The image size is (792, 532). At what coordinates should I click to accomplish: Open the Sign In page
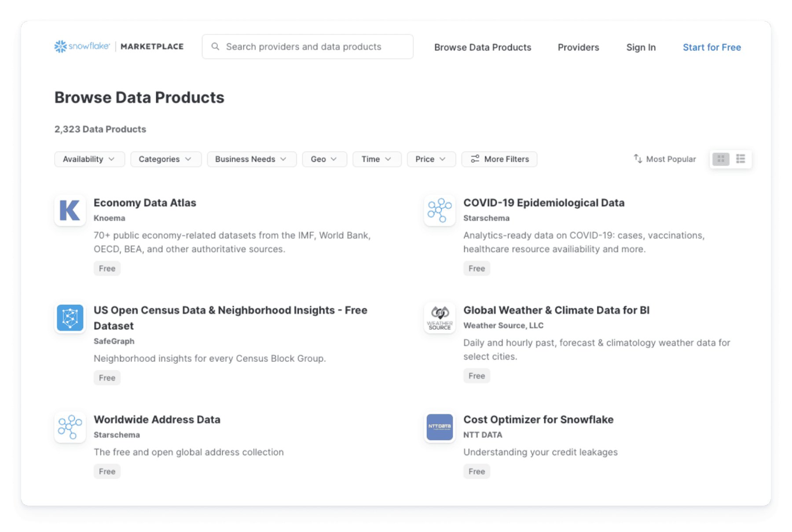(x=641, y=47)
